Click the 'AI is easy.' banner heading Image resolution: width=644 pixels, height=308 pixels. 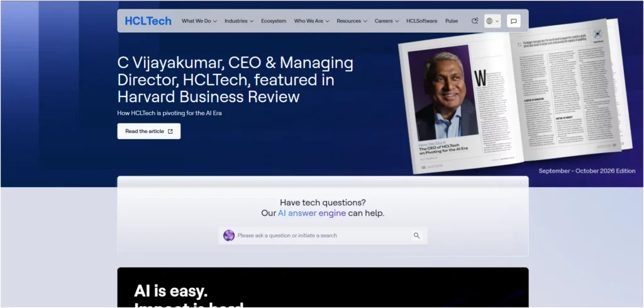pyautogui.click(x=171, y=291)
